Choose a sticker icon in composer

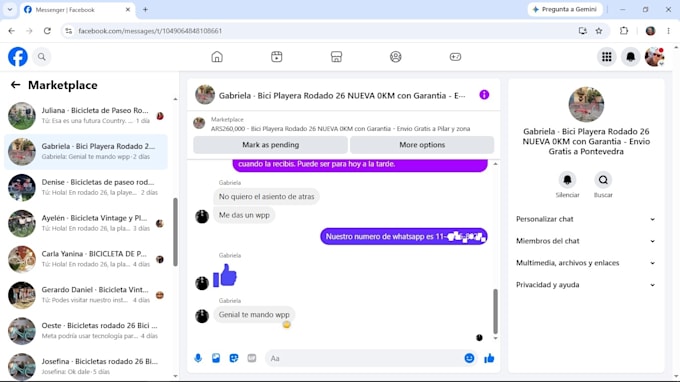[x=234, y=358]
